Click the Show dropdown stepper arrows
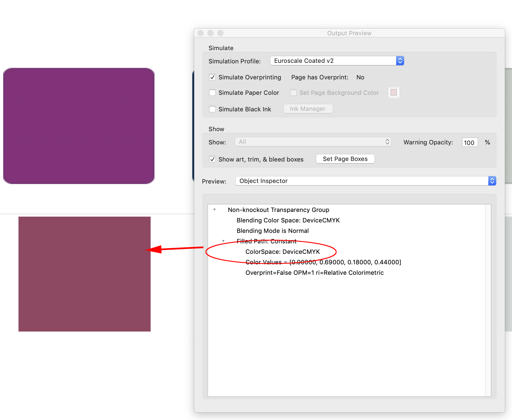Screen dimensions: 512x420 [387, 142]
